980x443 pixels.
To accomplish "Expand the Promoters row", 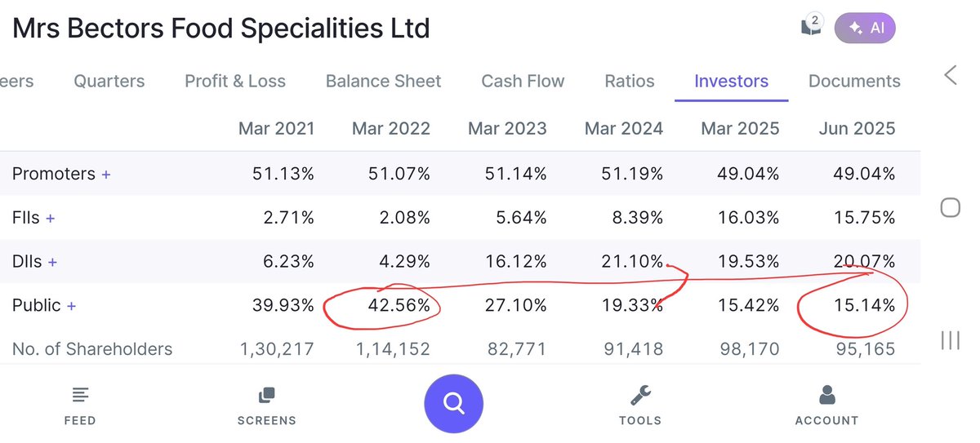I will tap(105, 174).
